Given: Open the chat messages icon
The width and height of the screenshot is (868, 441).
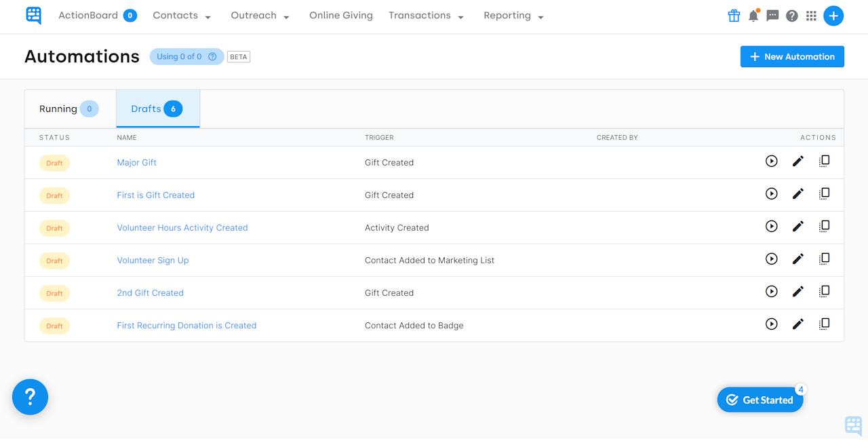Looking at the screenshot, I should (772, 16).
